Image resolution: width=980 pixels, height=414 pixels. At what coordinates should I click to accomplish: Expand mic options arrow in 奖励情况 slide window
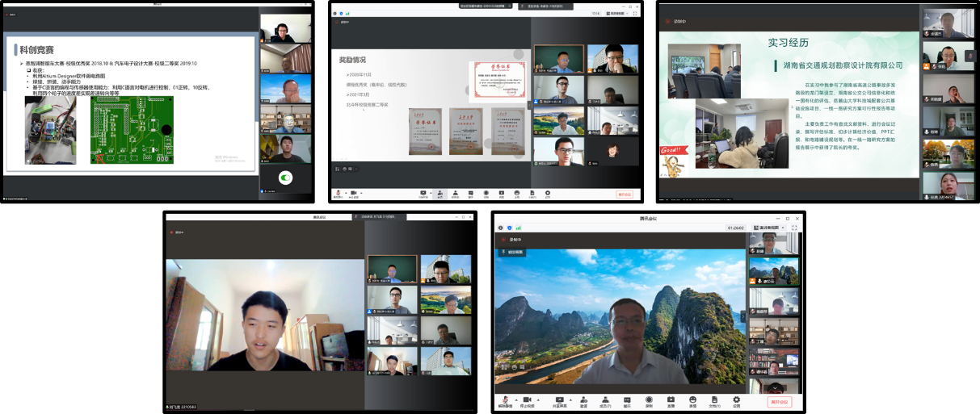tap(346, 193)
